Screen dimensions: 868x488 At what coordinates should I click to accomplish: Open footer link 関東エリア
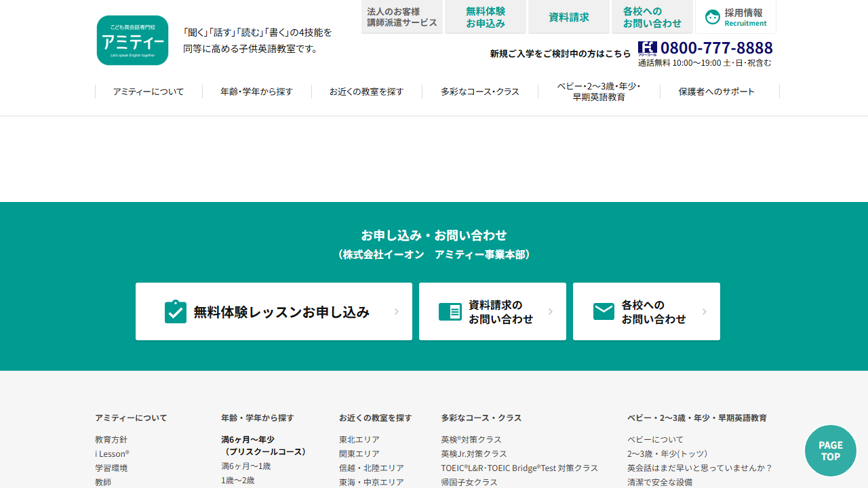click(x=359, y=454)
